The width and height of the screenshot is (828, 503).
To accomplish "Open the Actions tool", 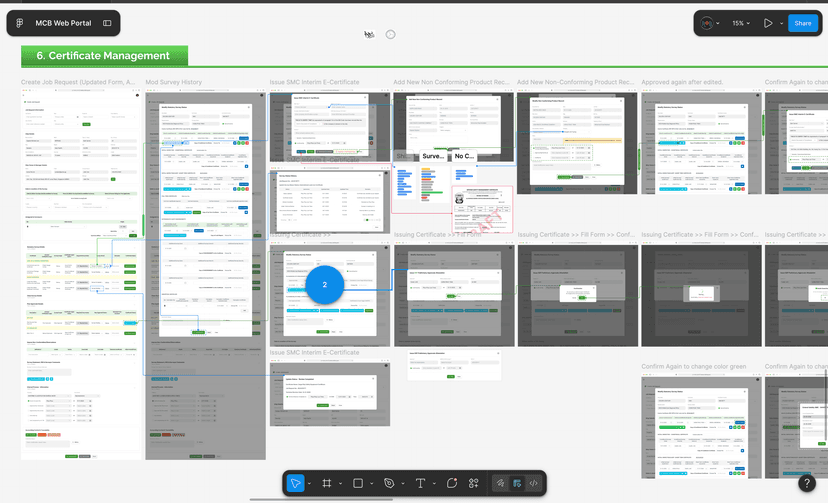I will tap(474, 483).
